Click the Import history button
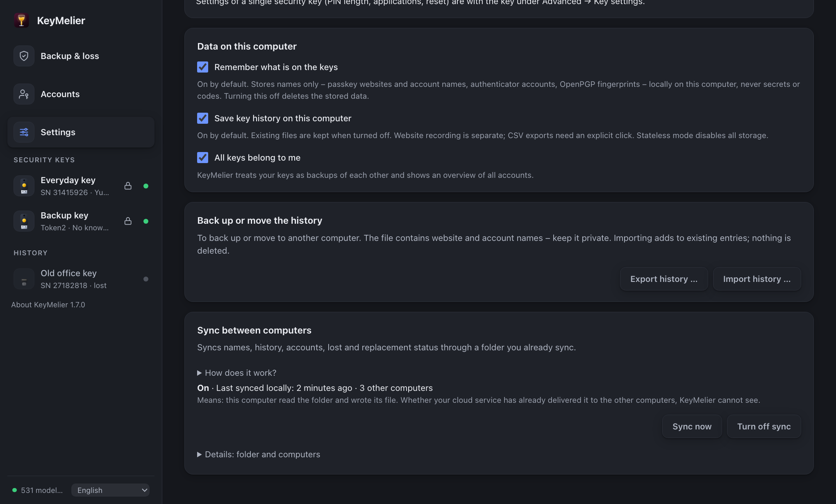This screenshot has width=836, height=504. pyautogui.click(x=757, y=279)
